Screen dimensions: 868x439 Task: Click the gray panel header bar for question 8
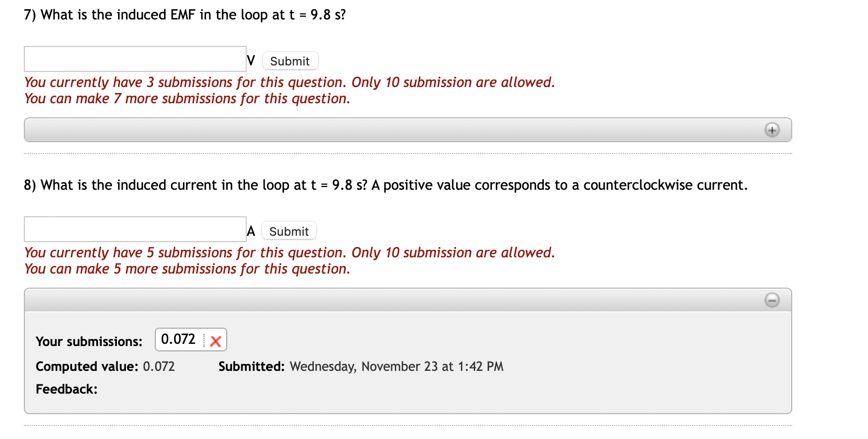click(x=406, y=300)
